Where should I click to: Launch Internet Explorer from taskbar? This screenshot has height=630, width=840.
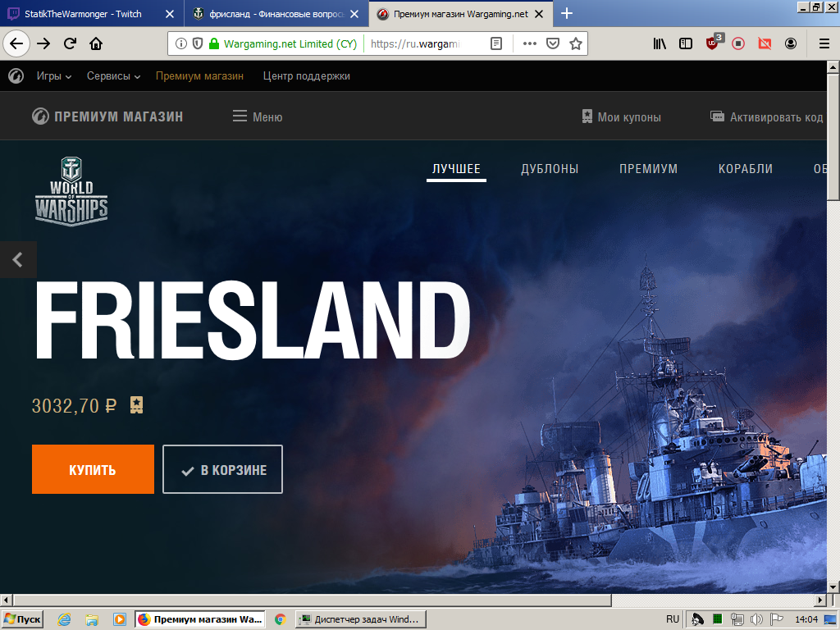click(x=64, y=619)
